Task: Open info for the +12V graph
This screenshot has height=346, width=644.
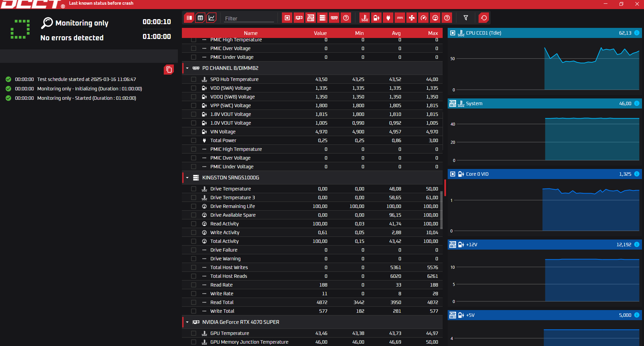Action: pyautogui.click(x=637, y=245)
